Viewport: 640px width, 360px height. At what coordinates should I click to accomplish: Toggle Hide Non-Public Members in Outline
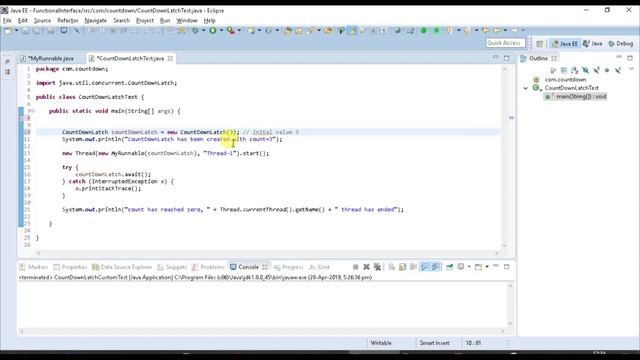[607, 70]
